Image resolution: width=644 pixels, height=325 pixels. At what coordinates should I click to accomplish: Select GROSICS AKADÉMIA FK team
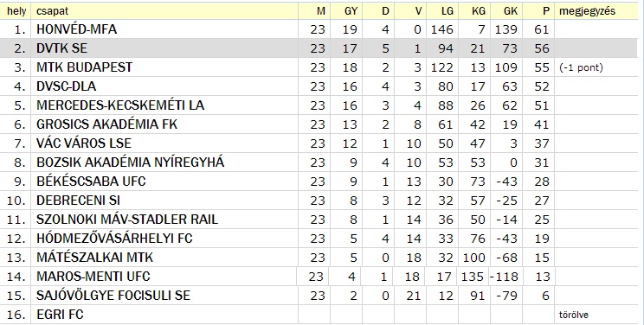tap(106, 124)
